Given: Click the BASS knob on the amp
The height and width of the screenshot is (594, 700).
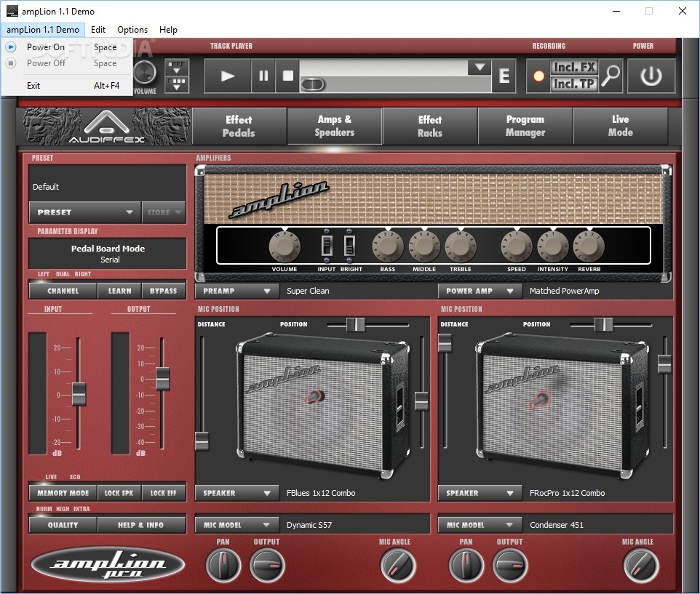Looking at the screenshot, I should point(388,246).
